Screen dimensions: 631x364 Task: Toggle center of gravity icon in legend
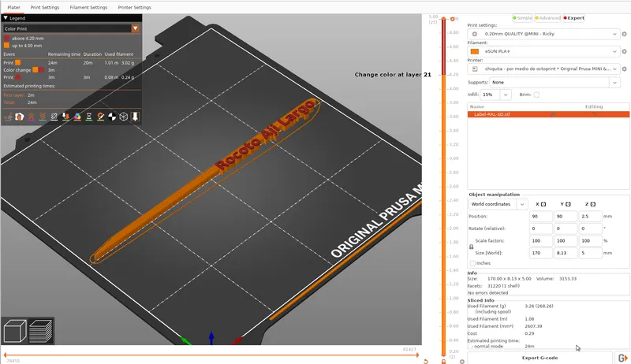click(112, 117)
